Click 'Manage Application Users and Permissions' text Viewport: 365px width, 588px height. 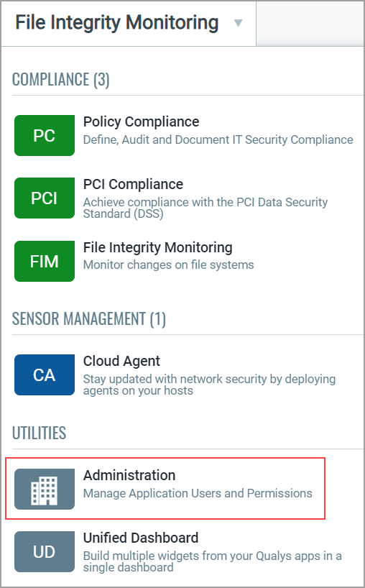198,493
